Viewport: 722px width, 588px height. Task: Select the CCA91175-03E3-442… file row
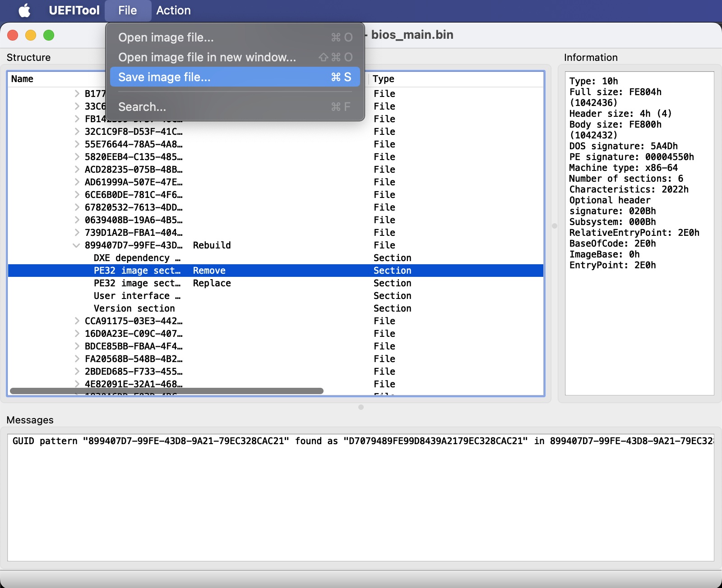[275, 321]
